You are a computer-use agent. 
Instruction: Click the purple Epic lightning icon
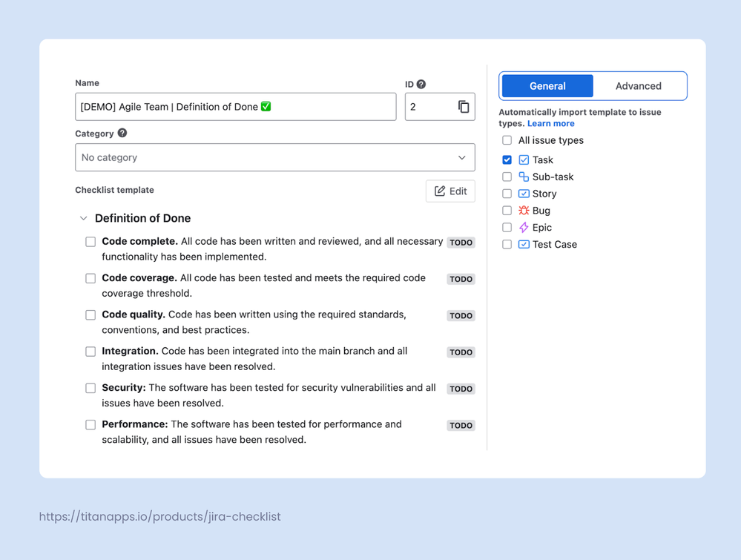[x=524, y=227]
